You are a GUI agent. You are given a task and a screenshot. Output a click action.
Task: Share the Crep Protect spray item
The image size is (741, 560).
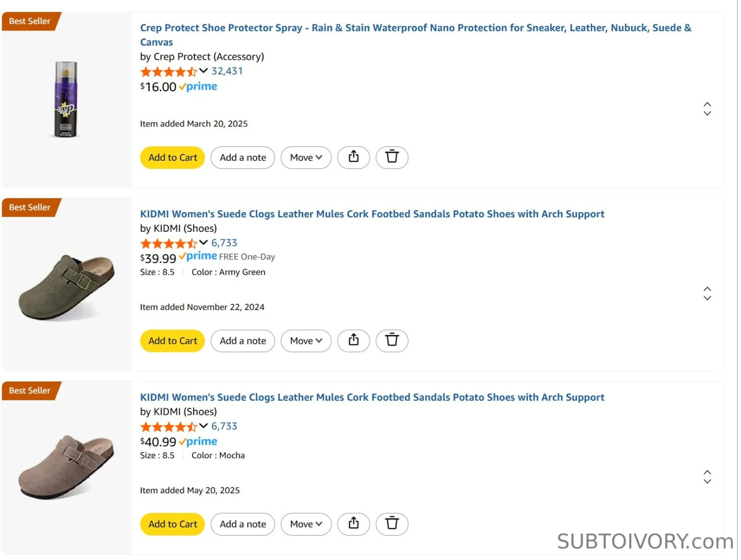pos(354,157)
